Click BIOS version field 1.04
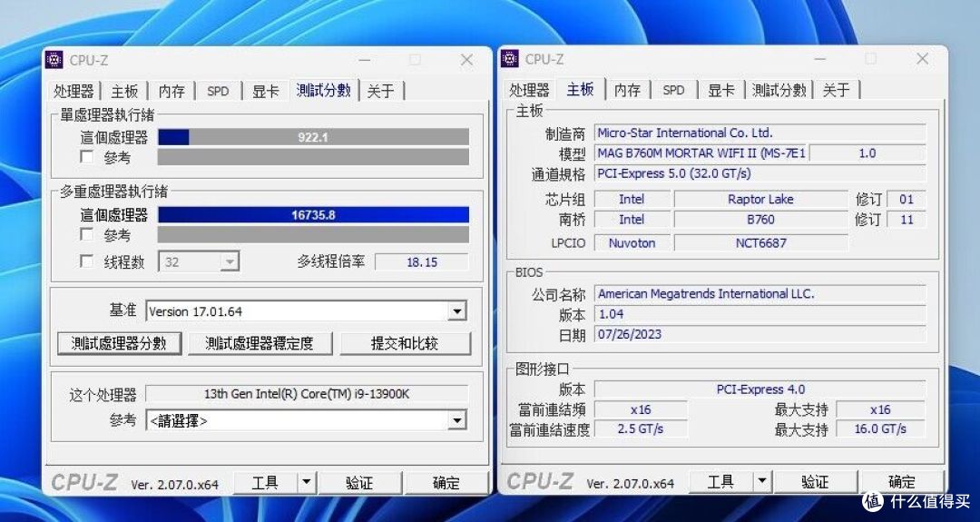Viewport: 980px width, 522px height. (x=759, y=314)
